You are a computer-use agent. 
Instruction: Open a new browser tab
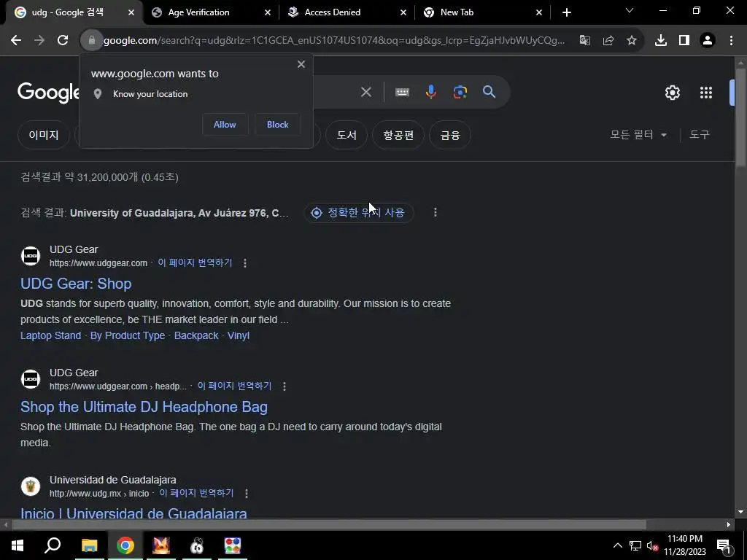coord(566,12)
